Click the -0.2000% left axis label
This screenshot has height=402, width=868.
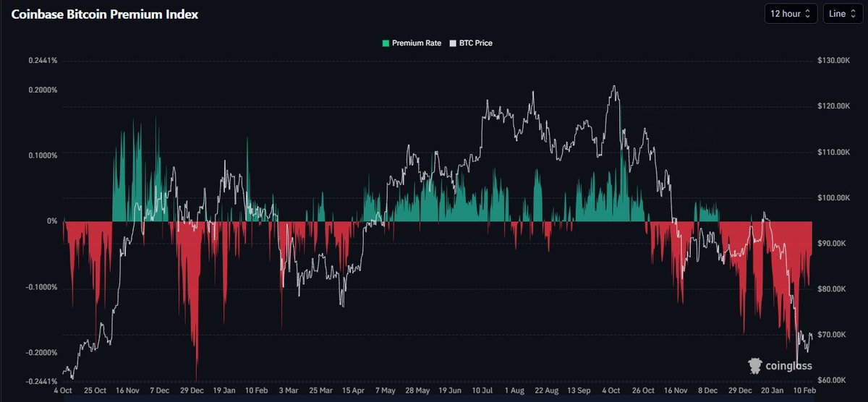pos(41,353)
